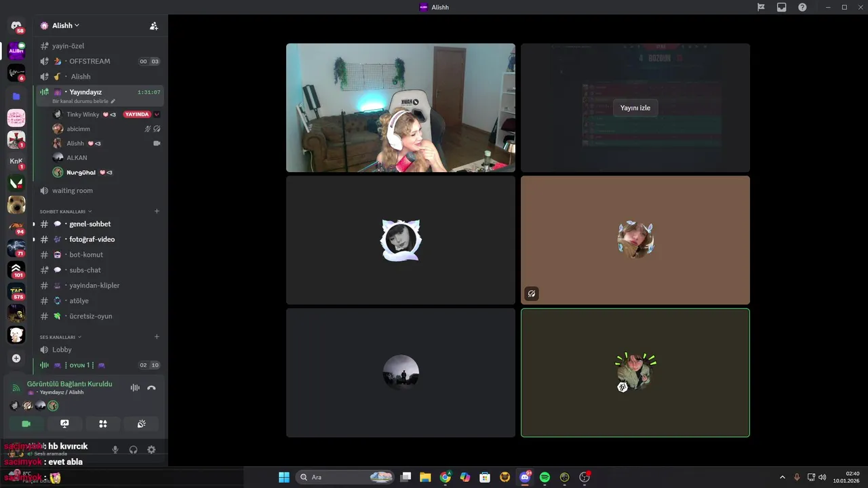
Task: Join the Lobby voice channel
Action: point(99,350)
